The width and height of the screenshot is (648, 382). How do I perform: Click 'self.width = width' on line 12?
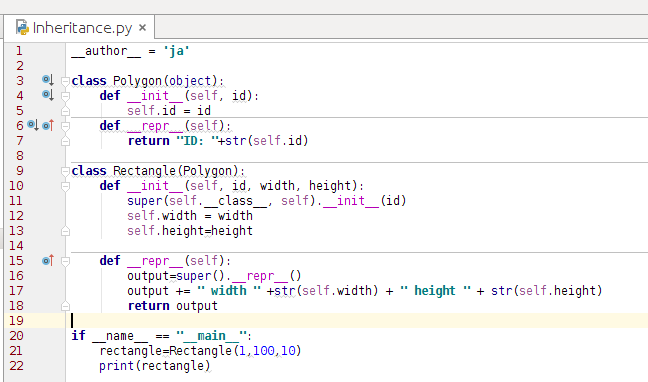[190, 216]
